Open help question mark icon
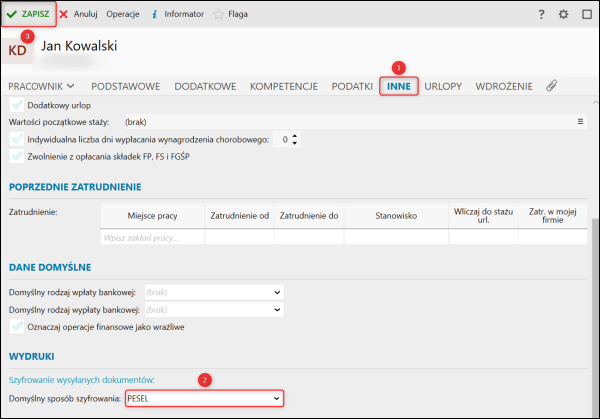 (x=541, y=15)
